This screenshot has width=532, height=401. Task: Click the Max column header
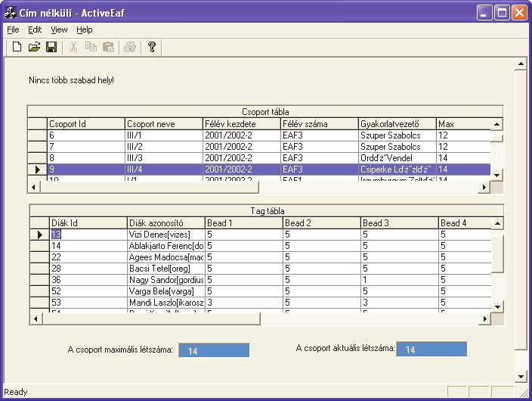click(x=463, y=124)
